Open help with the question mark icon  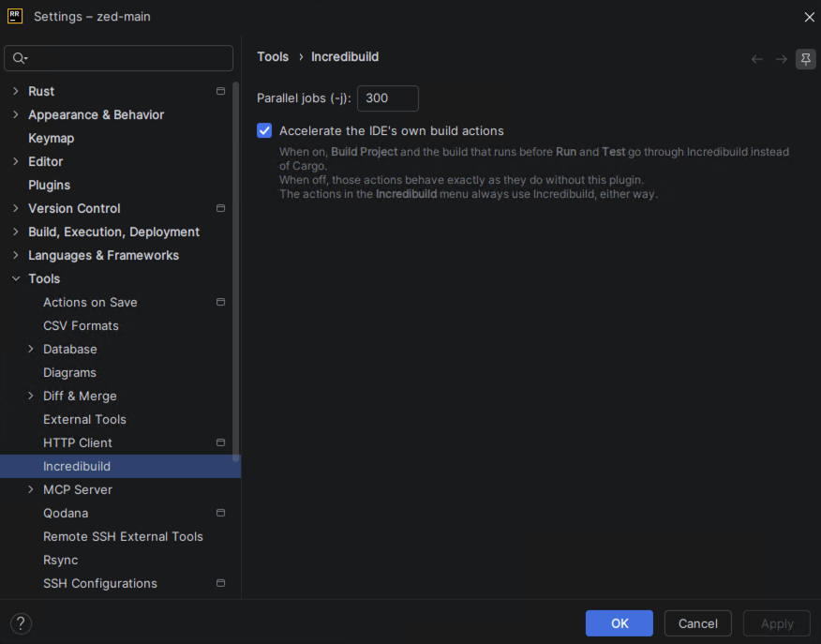point(21,623)
